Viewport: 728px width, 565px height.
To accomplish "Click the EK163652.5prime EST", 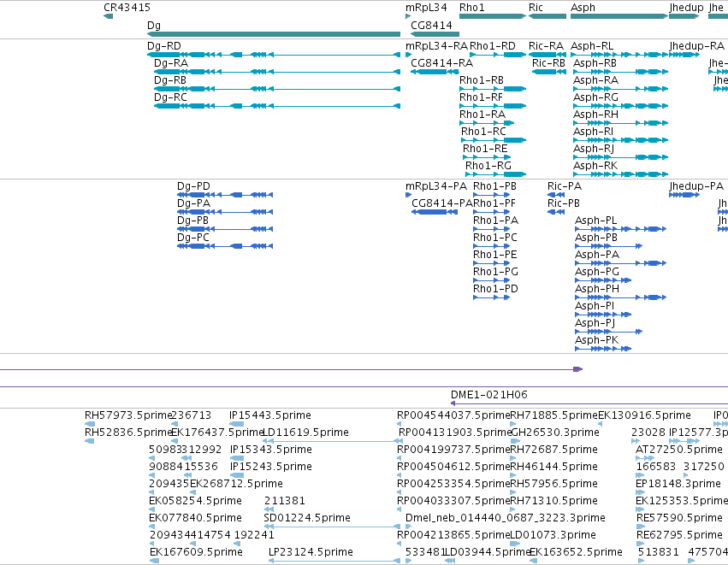I will [534, 561].
